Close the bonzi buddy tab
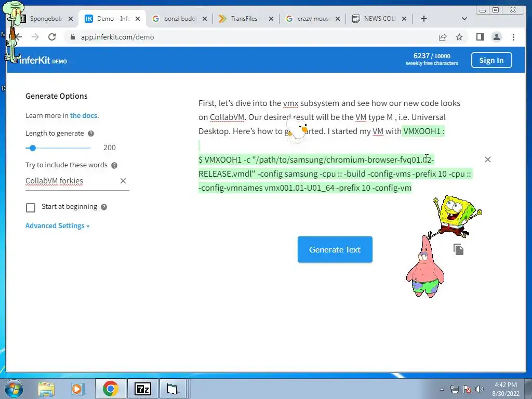This screenshot has width=532, height=399. 205,19
